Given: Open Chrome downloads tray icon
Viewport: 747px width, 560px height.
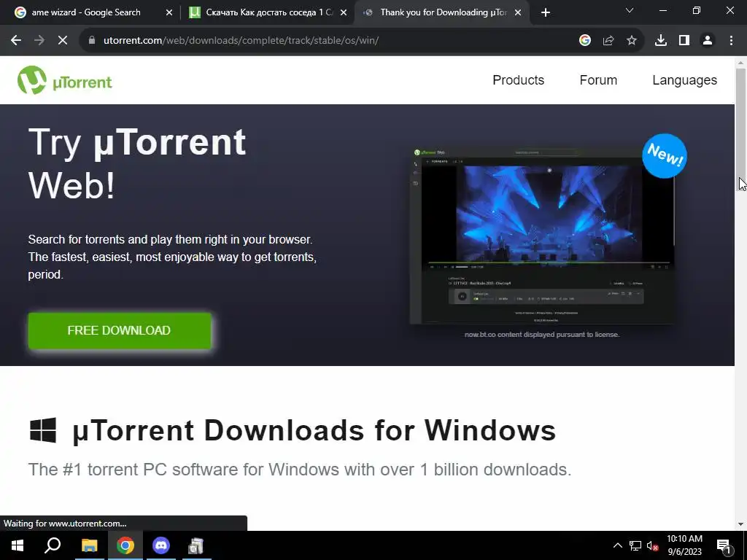Looking at the screenshot, I should [x=661, y=41].
